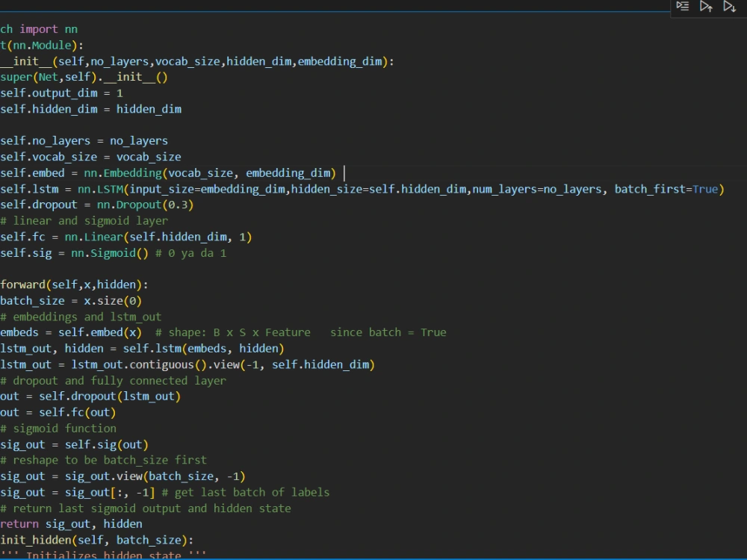
Task: Click 'contiguous()' in the lstm_out view line
Action: click(168, 365)
